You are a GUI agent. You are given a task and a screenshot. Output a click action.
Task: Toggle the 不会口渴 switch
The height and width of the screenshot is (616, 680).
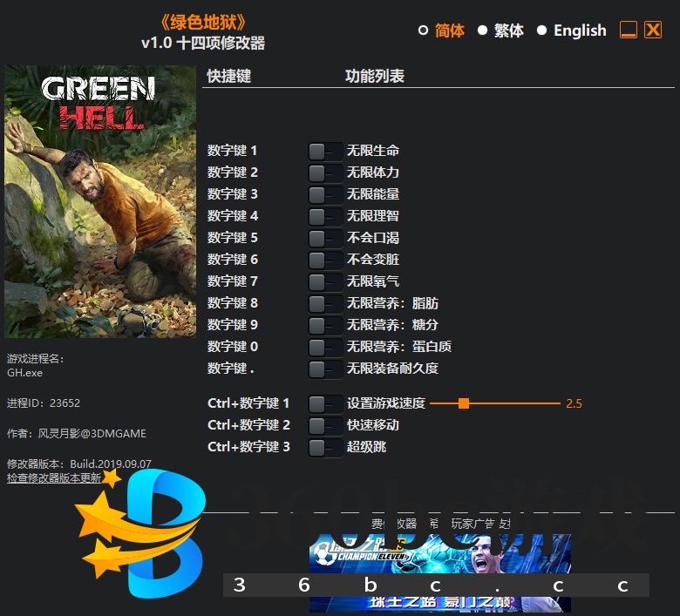[325, 239]
